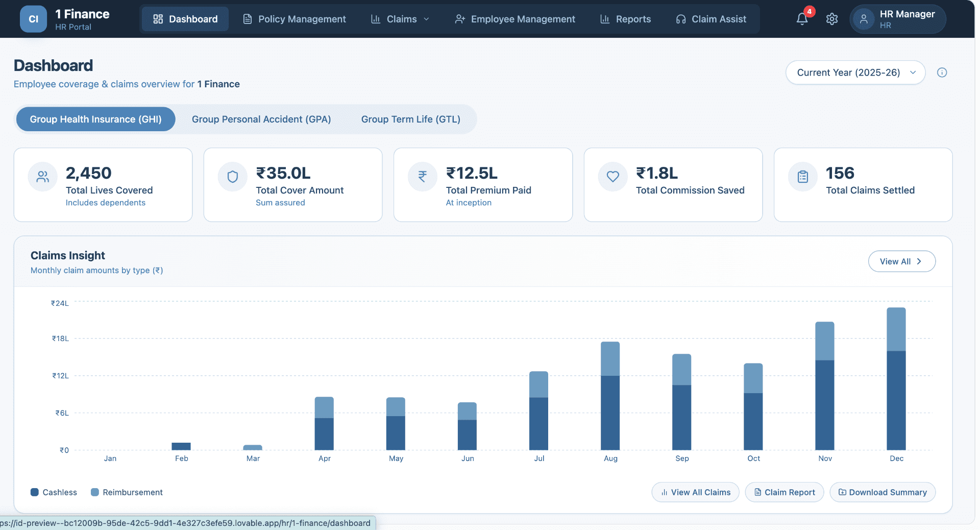
Task: Switch to Group Personal Accident (GPA) view
Action: click(x=261, y=119)
